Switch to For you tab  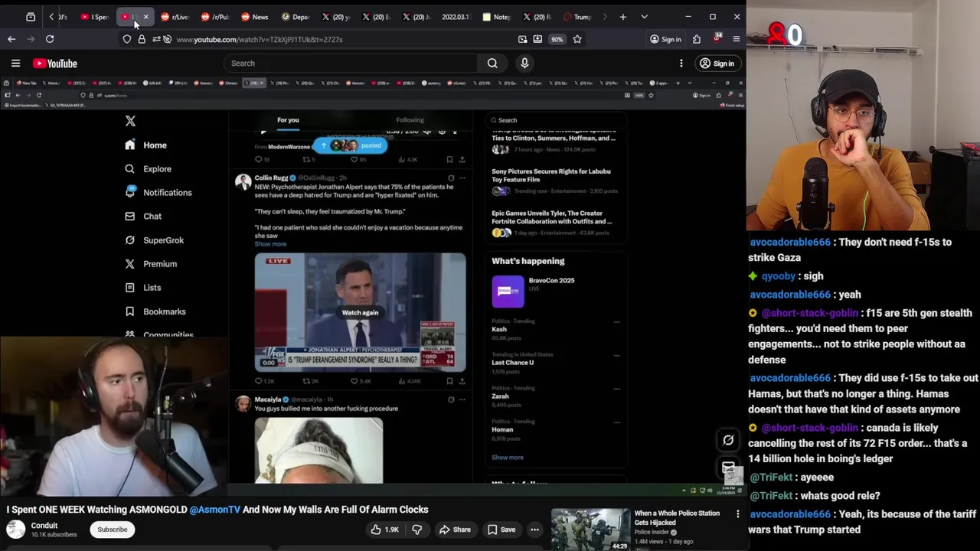pos(288,120)
